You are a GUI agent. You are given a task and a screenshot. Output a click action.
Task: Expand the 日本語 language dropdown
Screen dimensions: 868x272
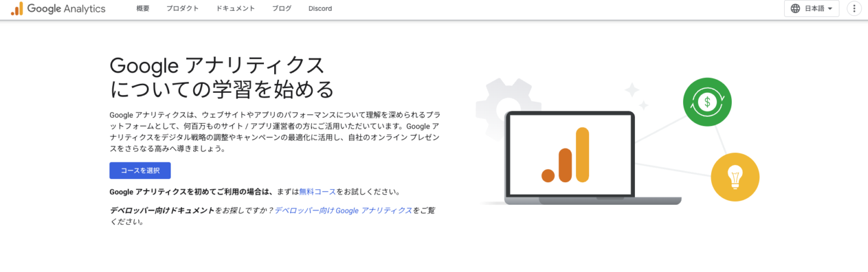(812, 8)
